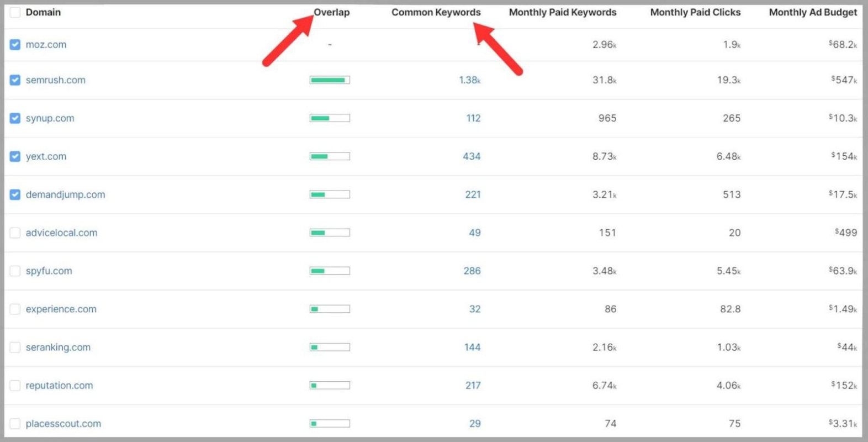Click the overlap bar for advicelocal.com

pos(330,233)
